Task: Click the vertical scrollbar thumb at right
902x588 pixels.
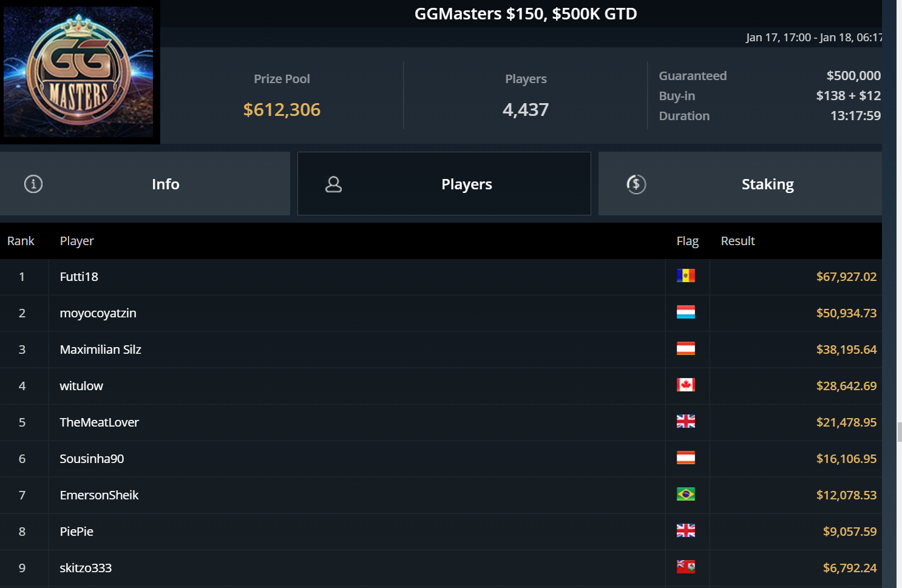Action: point(899,433)
